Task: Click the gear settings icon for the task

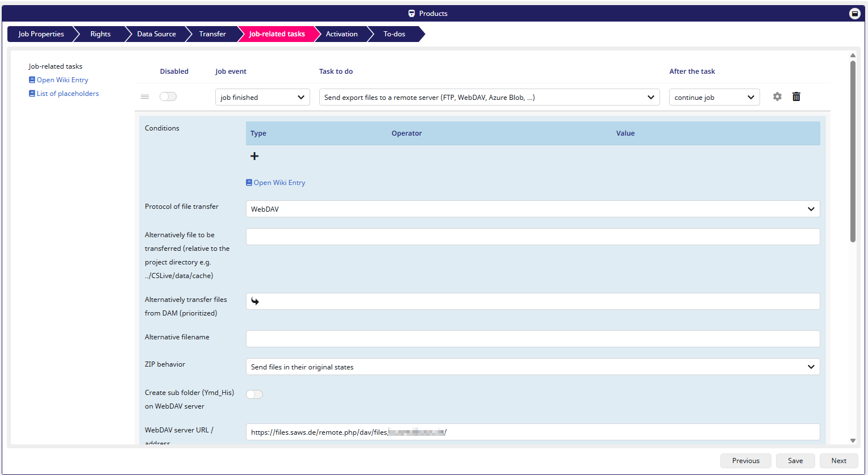Action: tap(777, 97)
